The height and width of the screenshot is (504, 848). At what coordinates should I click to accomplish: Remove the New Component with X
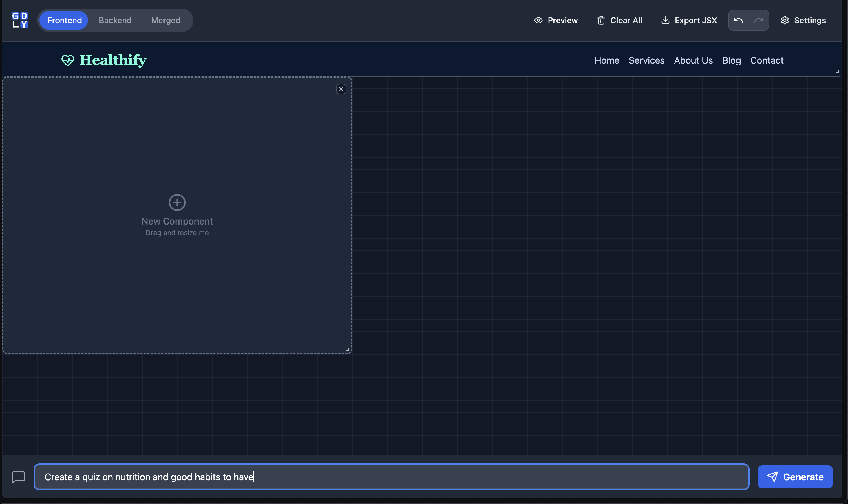[x=341, y=89]
